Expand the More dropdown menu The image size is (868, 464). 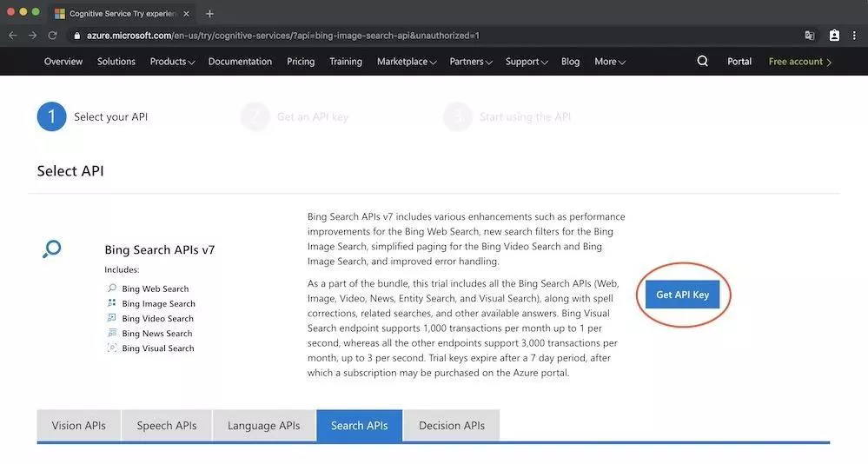click(x=609, y=62)
